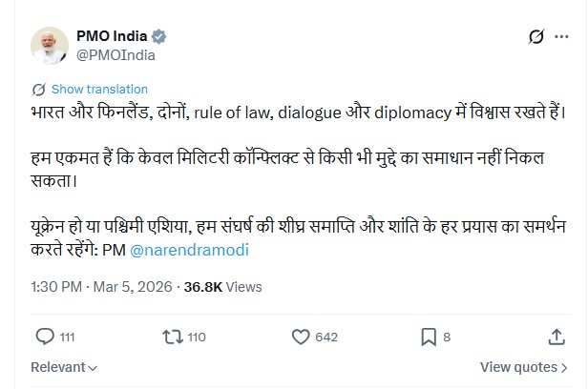Expand the Relevant sort dropdown
The image size is (588, 389).
tap(64, 366)
